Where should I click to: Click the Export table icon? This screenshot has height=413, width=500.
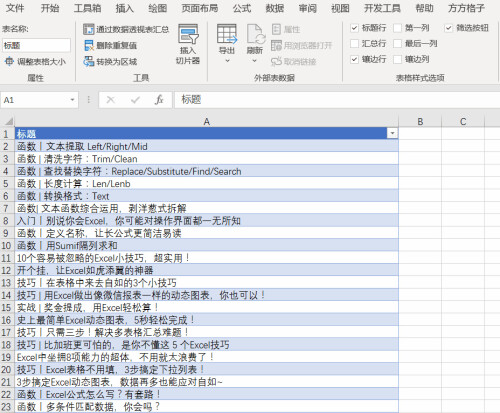coord(227,34)
